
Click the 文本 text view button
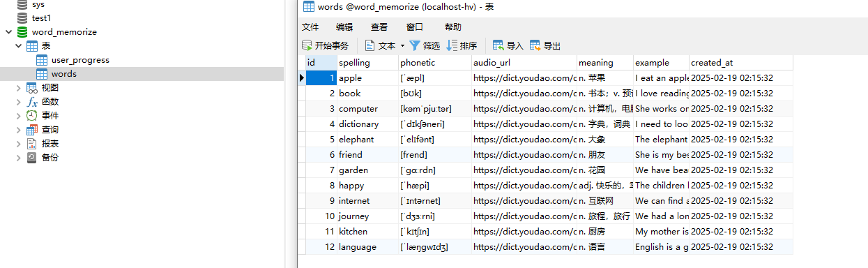(381, 45)
